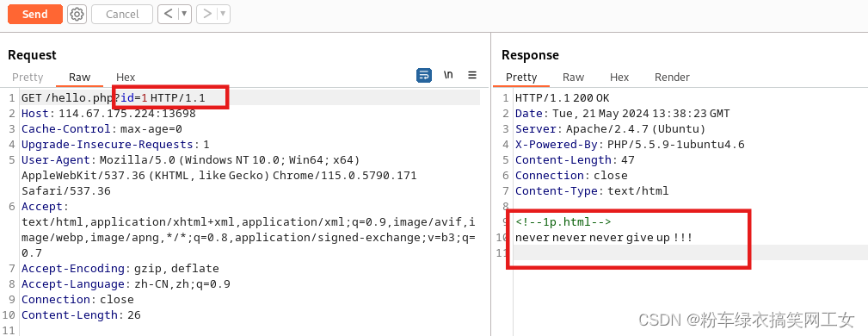Viewport: 868px width, 336px height.
Task: Toggle show non-printable characters (\n) icon
Action: point(448,75)
